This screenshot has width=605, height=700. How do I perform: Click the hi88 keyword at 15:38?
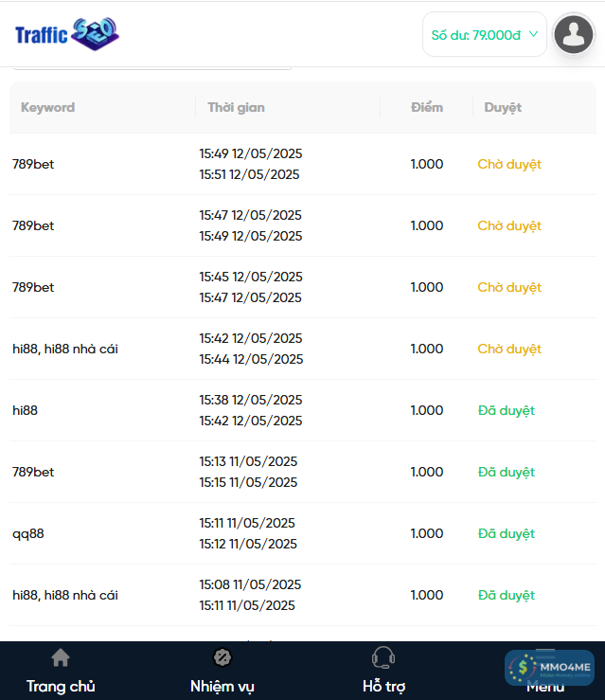[x=26, y=410]
